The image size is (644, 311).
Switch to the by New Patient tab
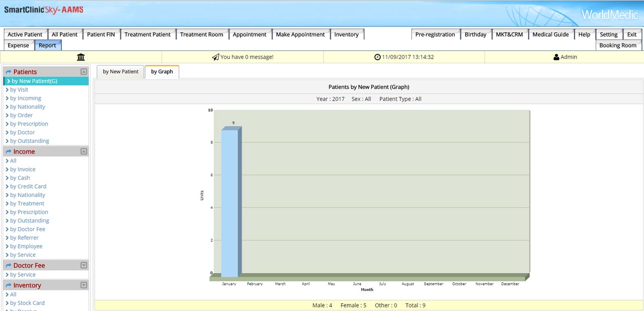120,71
